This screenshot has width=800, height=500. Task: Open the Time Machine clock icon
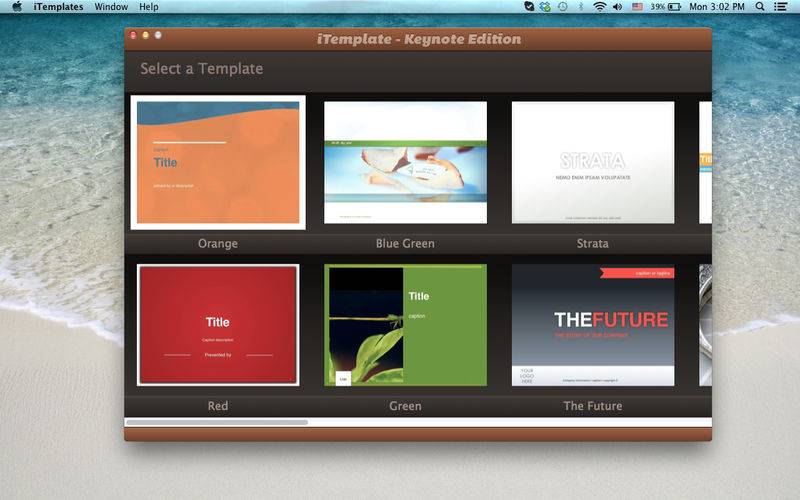click(563, 7)
